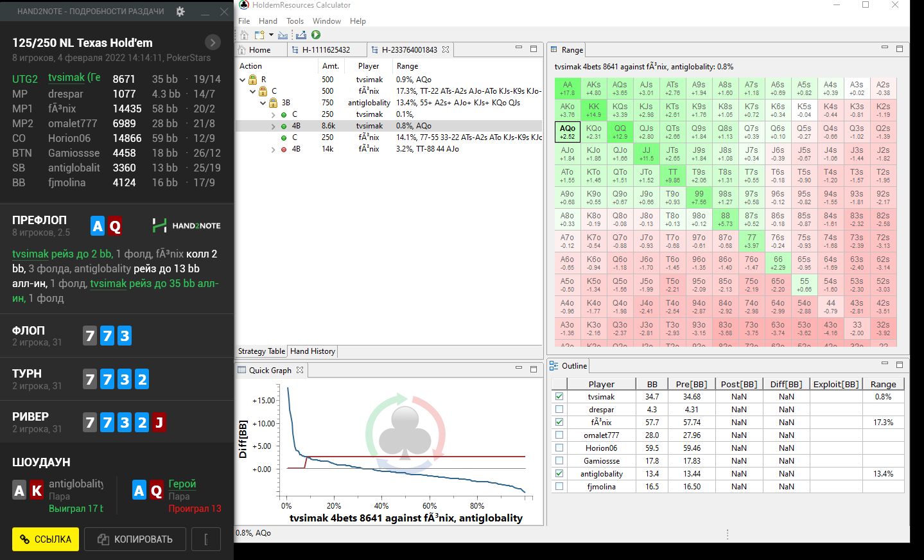Click the Копировать button
This screenshot has height=560, width=924.
click(135, 539)
